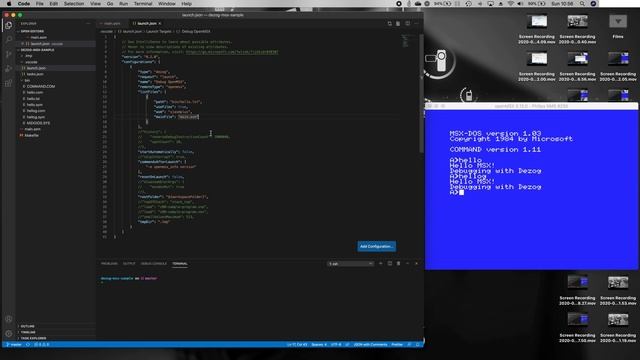Click the editor more actions ellipsis icon
Viewport: 640px width, 360px height.
(416, 24)
